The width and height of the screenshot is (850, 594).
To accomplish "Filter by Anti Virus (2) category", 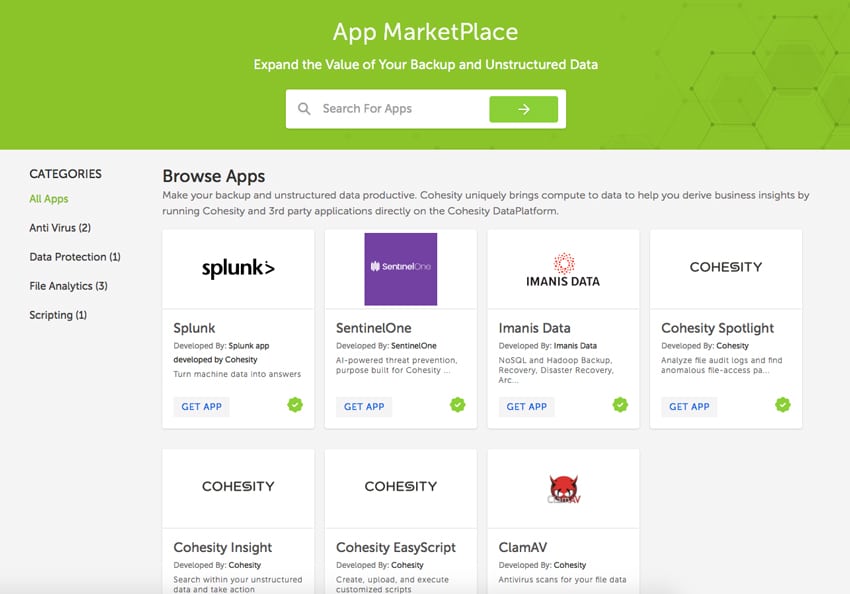I will coord(60,228).
